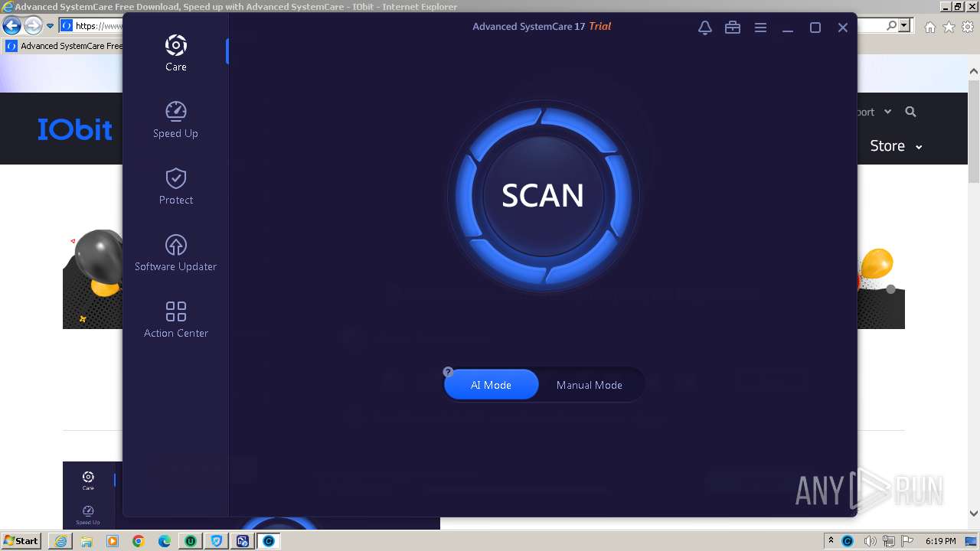
Task: Click the network tray icon
Action: (890, 541)
